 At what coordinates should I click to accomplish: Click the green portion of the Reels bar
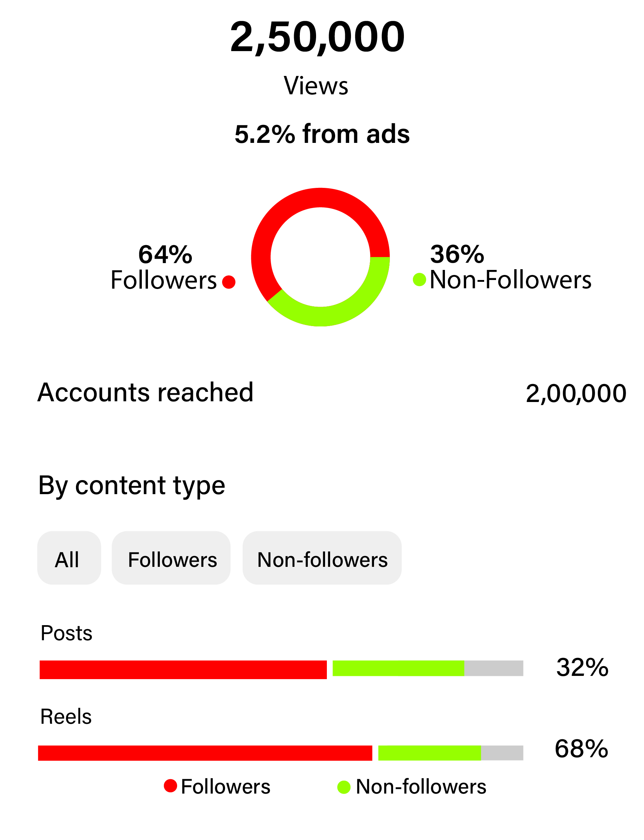pyautogui.click(x=429, y=753)
